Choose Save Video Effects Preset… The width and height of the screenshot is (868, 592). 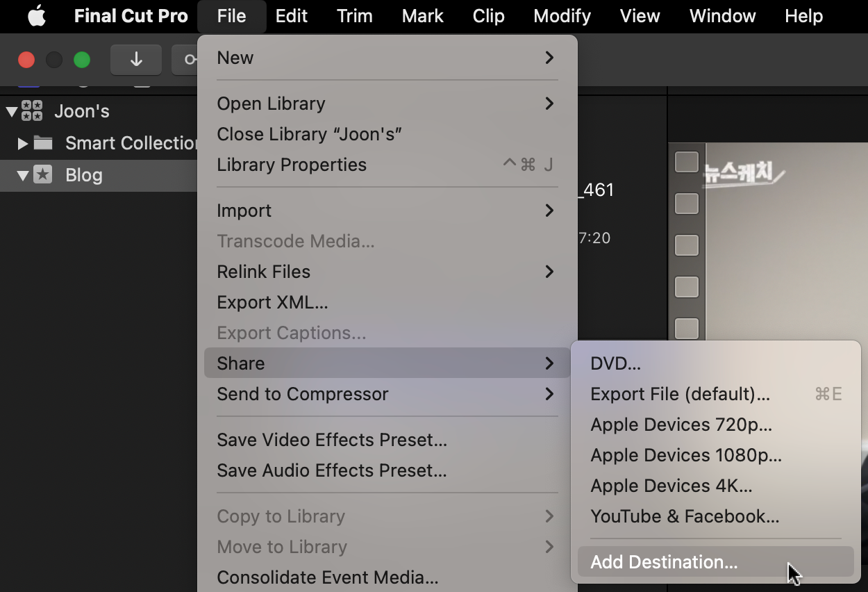[387, 440]
